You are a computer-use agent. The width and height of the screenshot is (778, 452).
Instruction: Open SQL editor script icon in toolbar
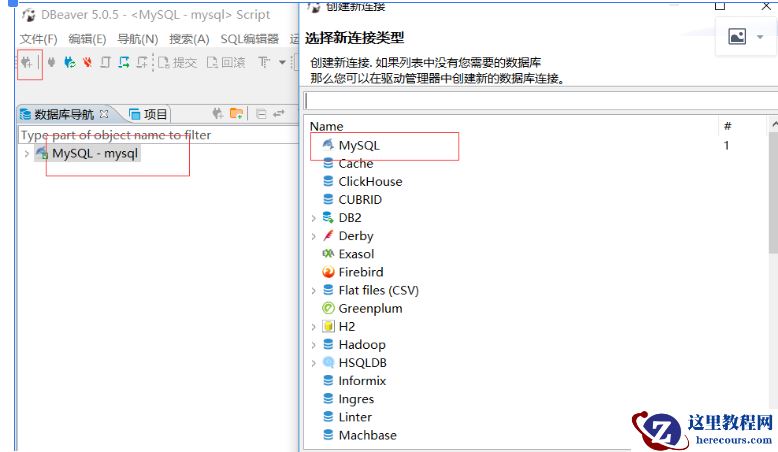click(105, 63)
